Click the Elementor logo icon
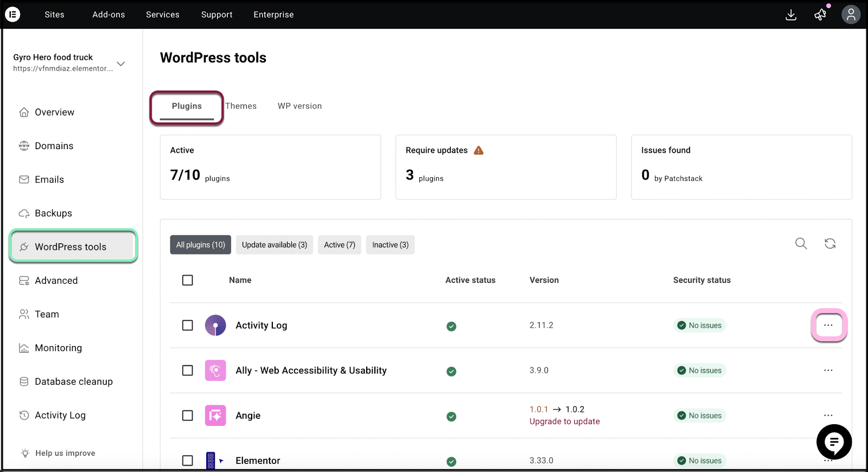The height and width of the screenshot is (472, 868). 12,14
